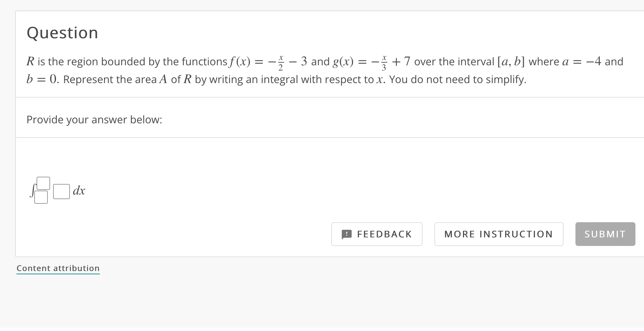
Task: Click the integrand entry box before dx
Action: pos(61,191)
